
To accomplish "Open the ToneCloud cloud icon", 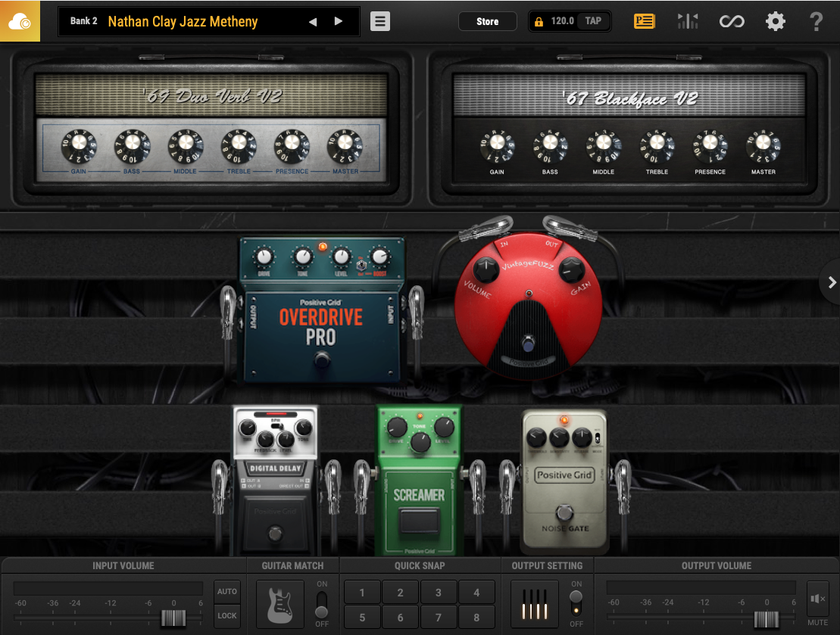I will pos(20,21).
